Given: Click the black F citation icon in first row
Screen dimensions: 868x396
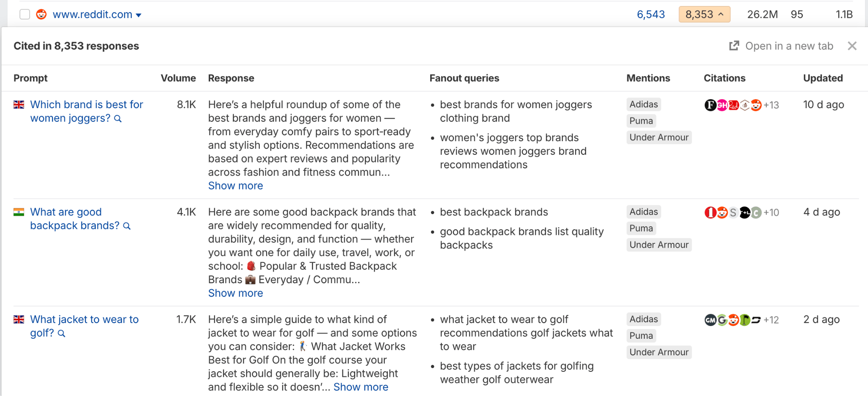Looking at the screenshot, I should 711,105.
